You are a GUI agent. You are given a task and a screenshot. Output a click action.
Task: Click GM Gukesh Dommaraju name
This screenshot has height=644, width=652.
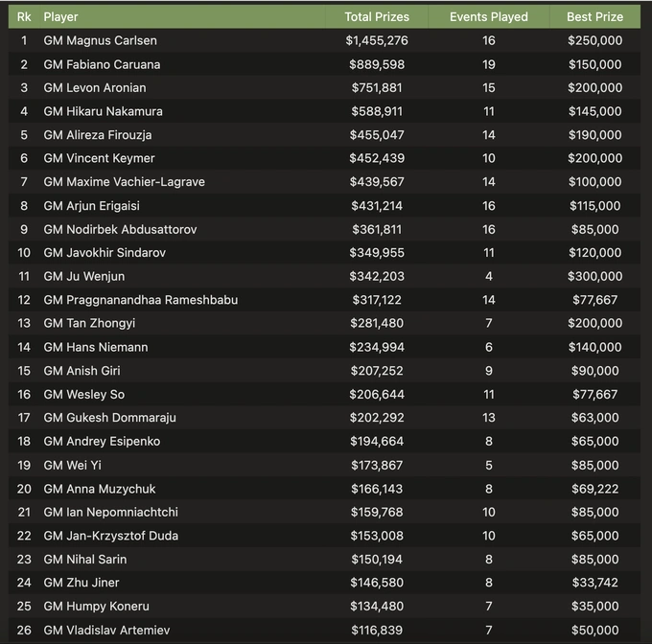tap(110, 418)
